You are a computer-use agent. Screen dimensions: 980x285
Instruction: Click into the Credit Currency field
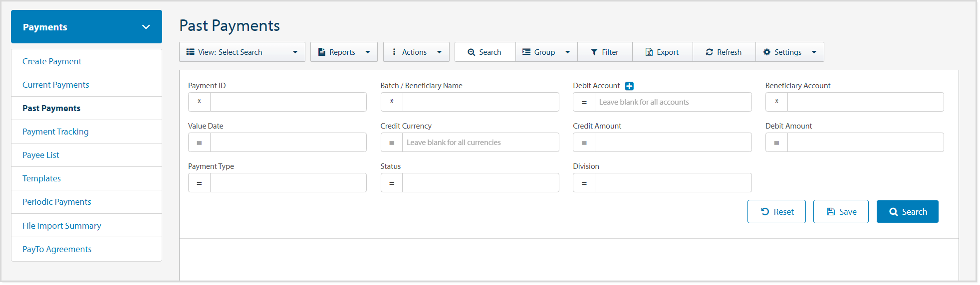(x=480, y=142)
